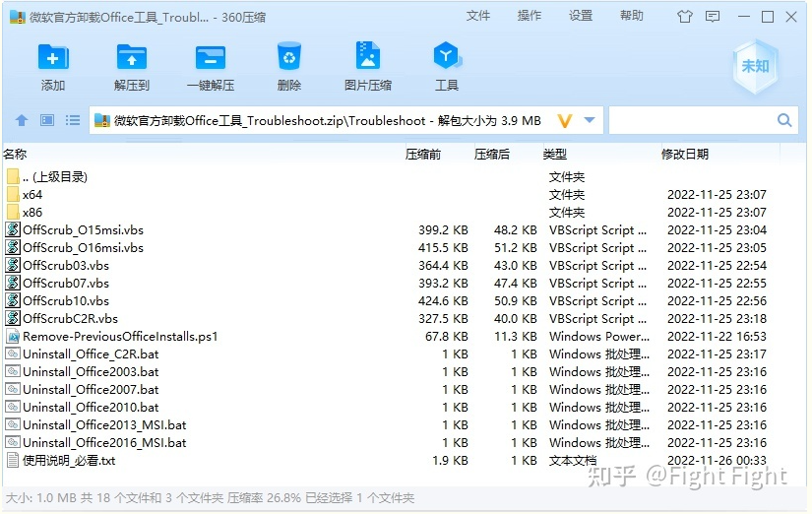Sort by 名称 column header
The image size is (812, 514).
[x=15, y=154]
